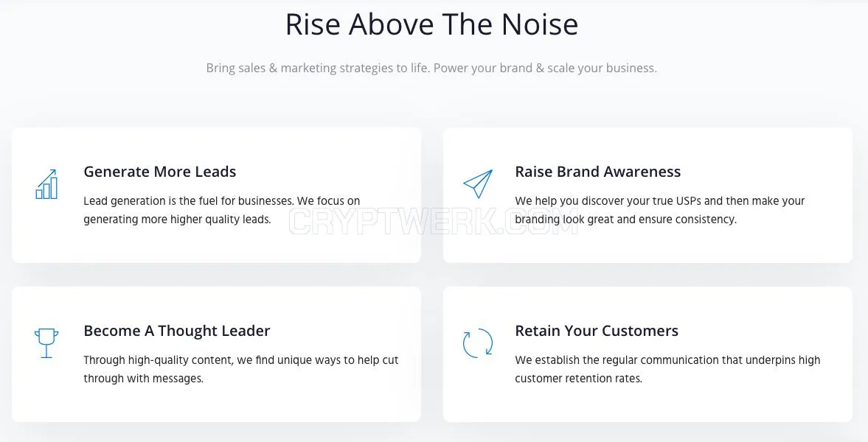
Task: Select the Retain Your Customers card background
Action: pyautogui.click(x=647, y=354)
